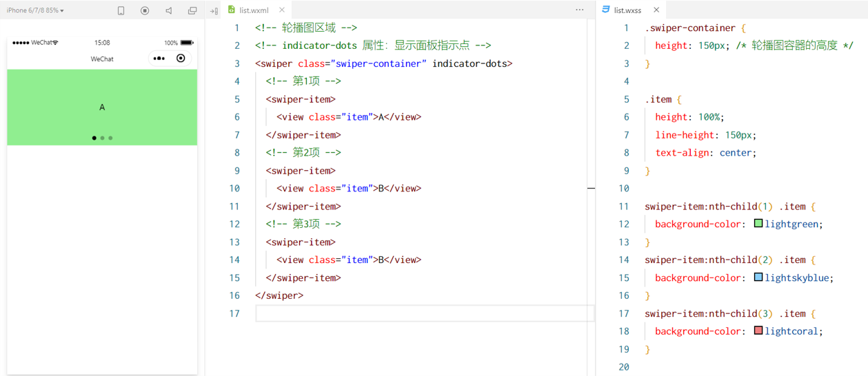Click the collapse panel arrow icon
Viewport: 868px width, 376px height.
(x=214, y=11)
